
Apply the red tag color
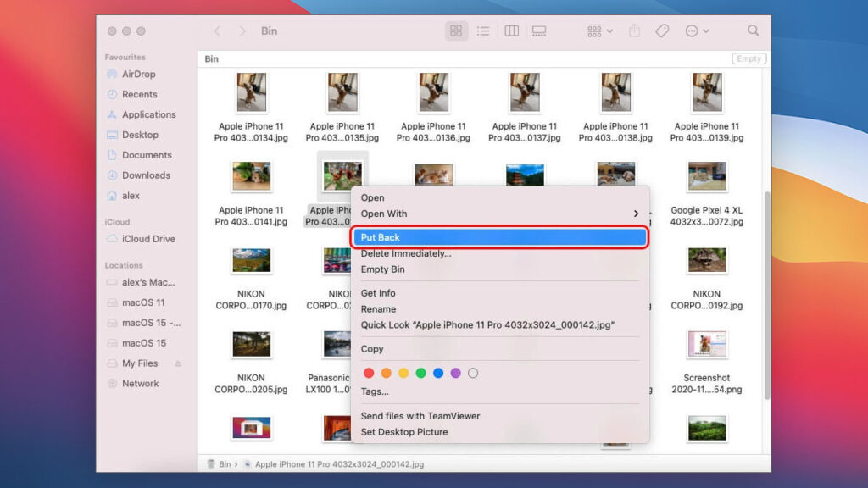click(369, 374)
